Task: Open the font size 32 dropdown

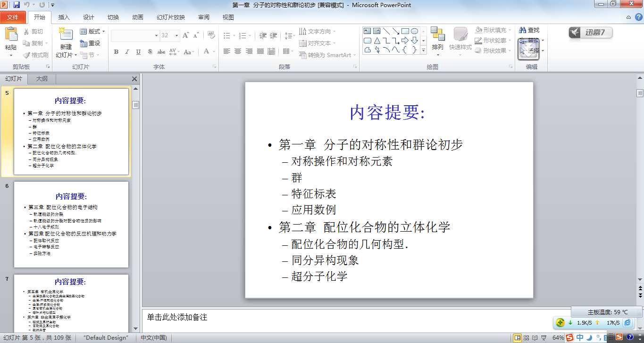Action: pos(177,35)
